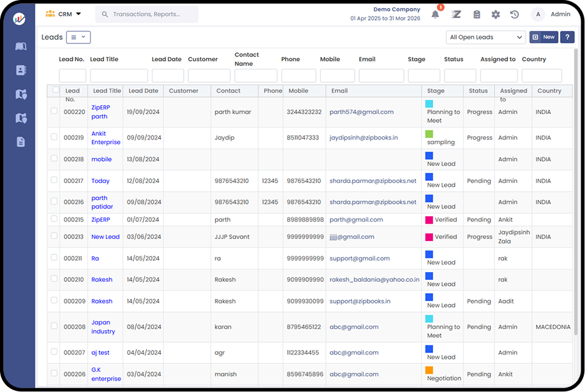This screenshot has height=392, width=585.
Task: Expand the CRM module dropdown
Action: click(x=63, y=13)
